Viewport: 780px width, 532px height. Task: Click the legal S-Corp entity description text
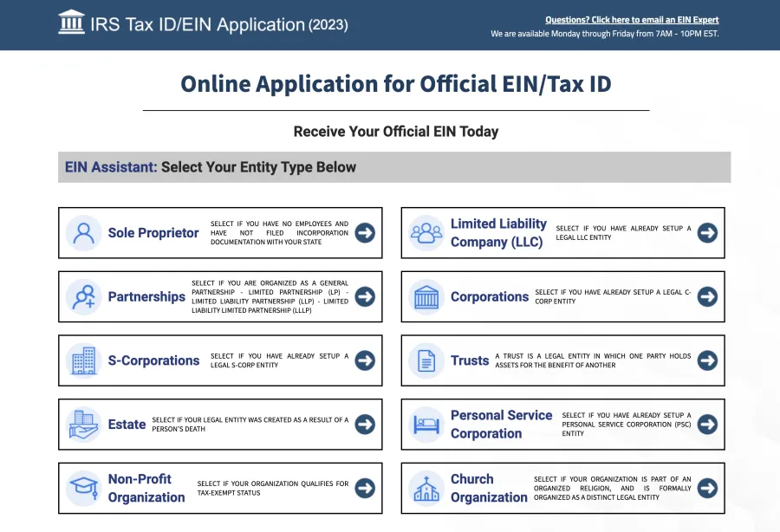280,360
